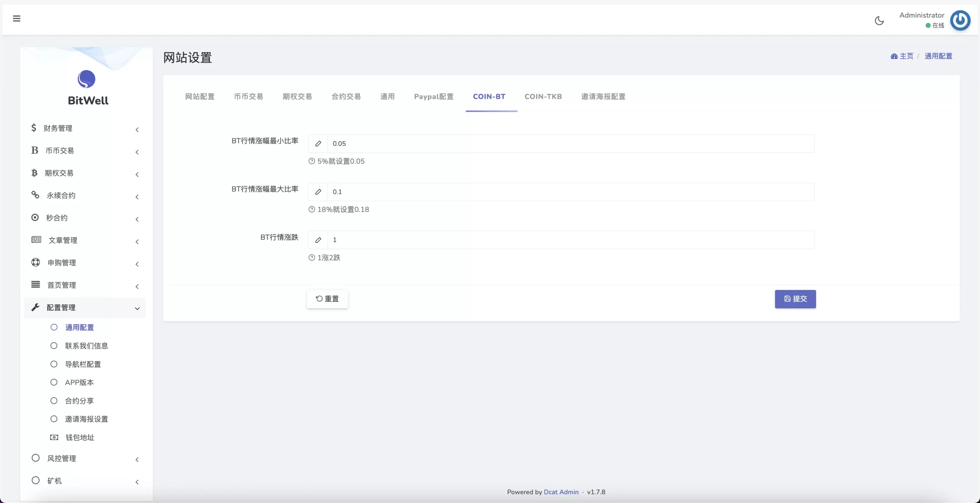This screenshot has width=980, height=503.
Task: Click the 钱包地址 wallet icon
Action: click(54, 437)
